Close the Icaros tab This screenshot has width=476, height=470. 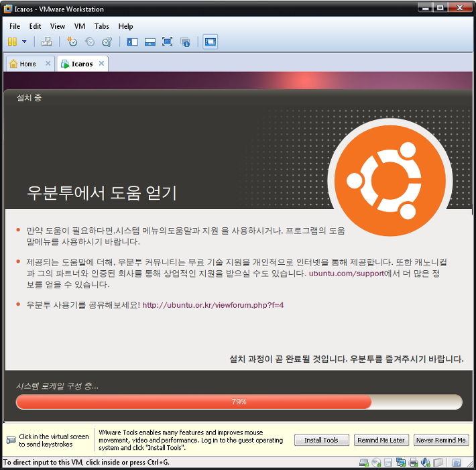(x=101, y=64)
